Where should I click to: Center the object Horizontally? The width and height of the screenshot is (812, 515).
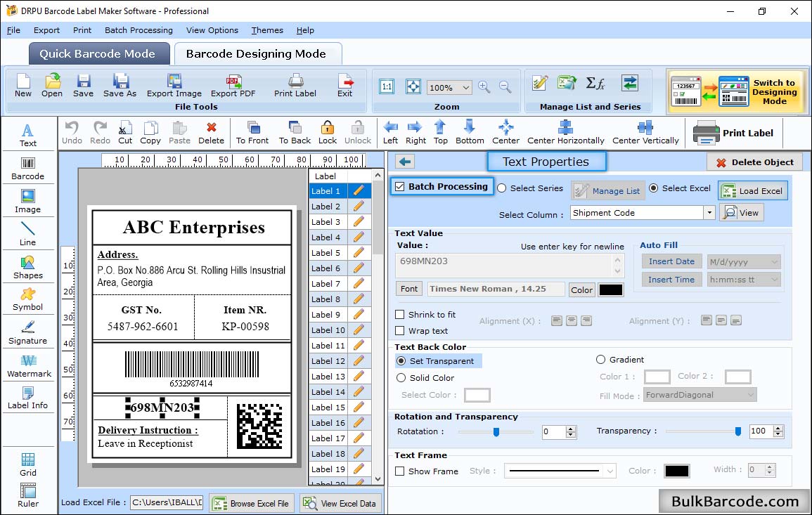coord(566,133)
